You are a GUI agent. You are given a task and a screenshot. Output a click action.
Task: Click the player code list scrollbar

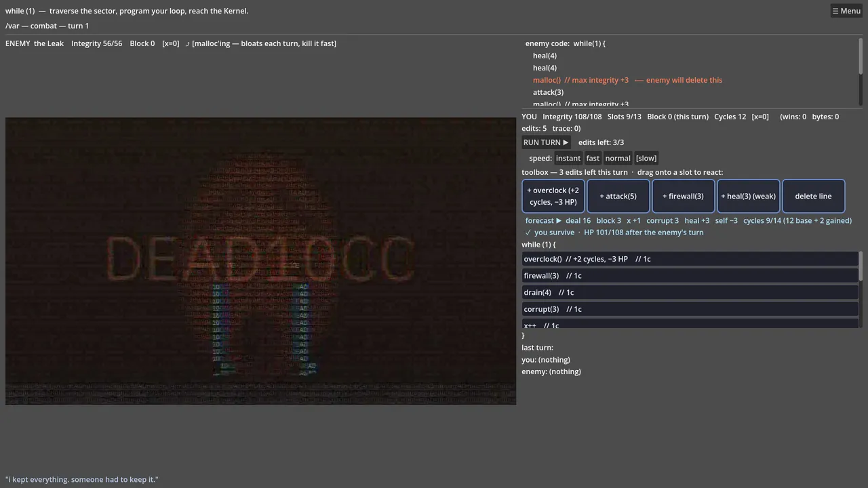tap(861, 266)
